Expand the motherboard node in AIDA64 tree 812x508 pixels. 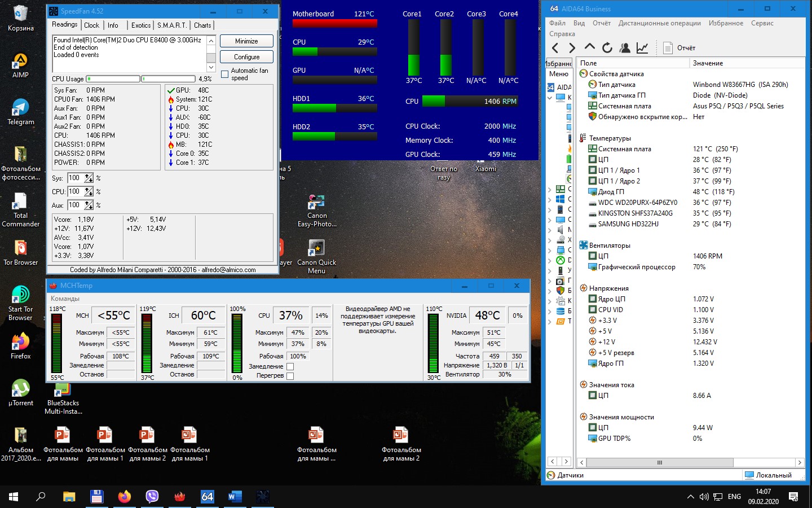(x=550, y=189)
